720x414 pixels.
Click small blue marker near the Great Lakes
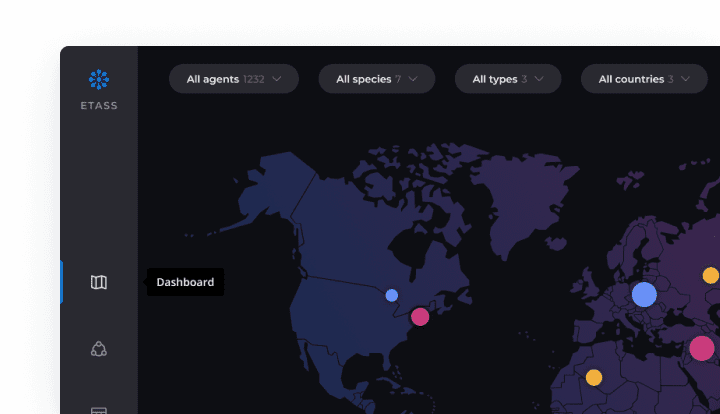[x=392, y=295]
